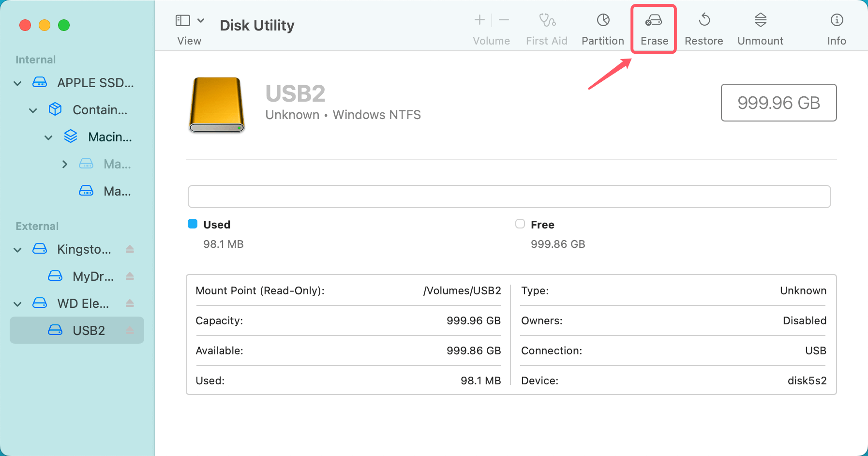Image resolution: width=868 pixels, height=456 pixels.
Task: Open the View options dropdown
Action: click(x=202, y=20)
